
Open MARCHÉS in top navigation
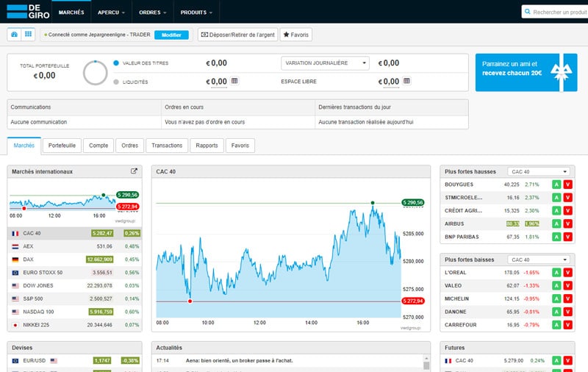pos(71,12)
